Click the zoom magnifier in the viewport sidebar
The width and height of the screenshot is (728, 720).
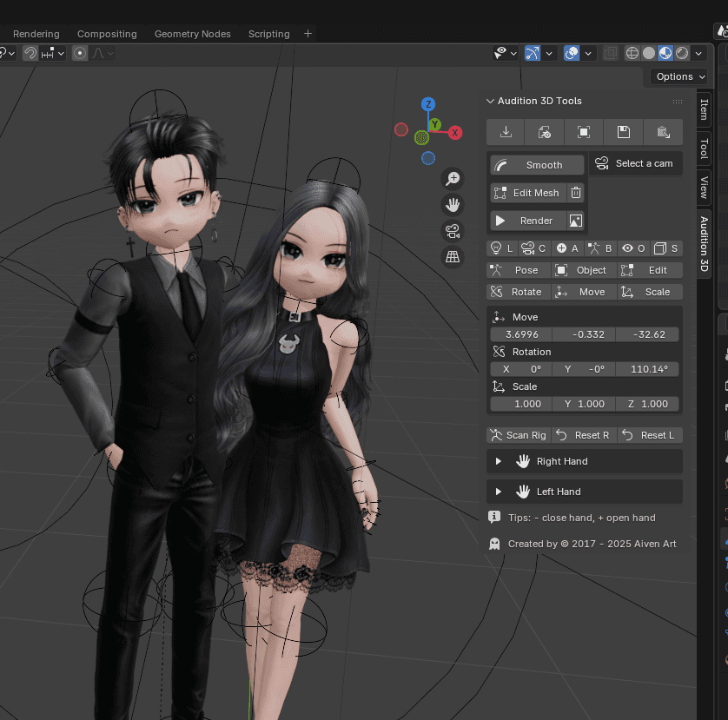453,178
